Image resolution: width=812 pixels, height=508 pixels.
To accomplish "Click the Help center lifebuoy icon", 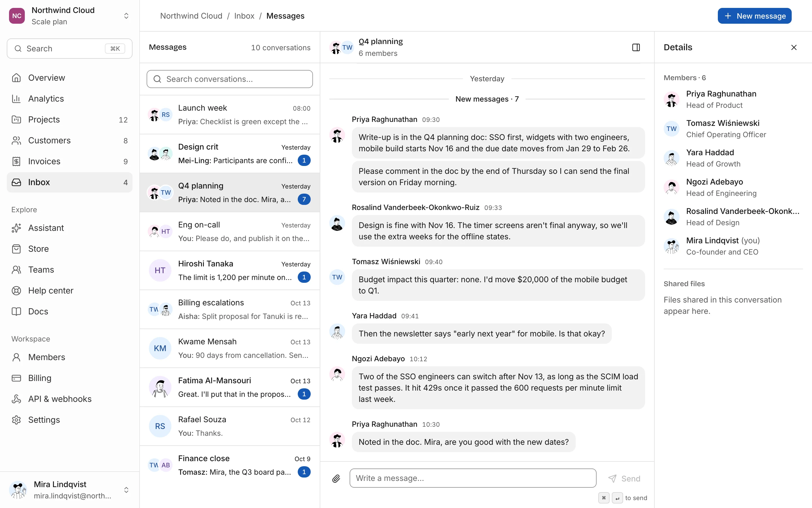I will pos(16,291).
